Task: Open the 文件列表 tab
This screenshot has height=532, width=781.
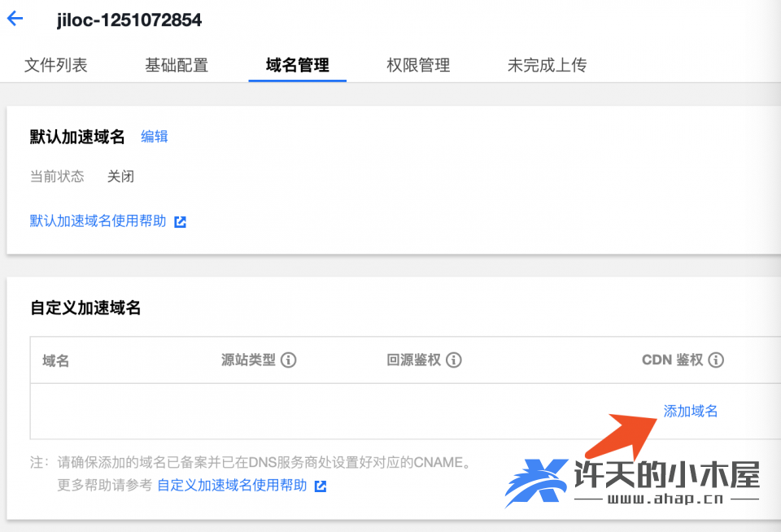Action: 56,65
